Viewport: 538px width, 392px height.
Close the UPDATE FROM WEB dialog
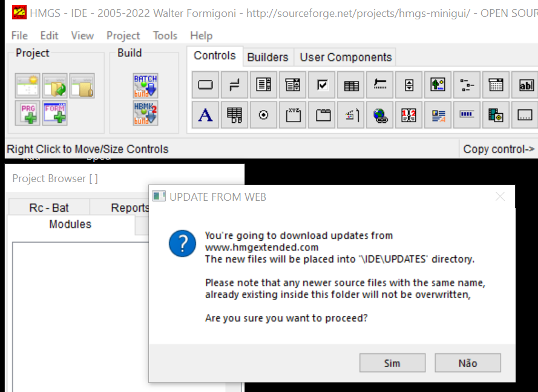pos(500,197)
